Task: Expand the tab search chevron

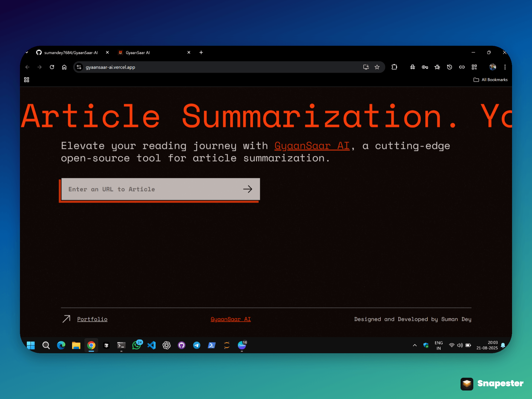Action: point(27,53)
